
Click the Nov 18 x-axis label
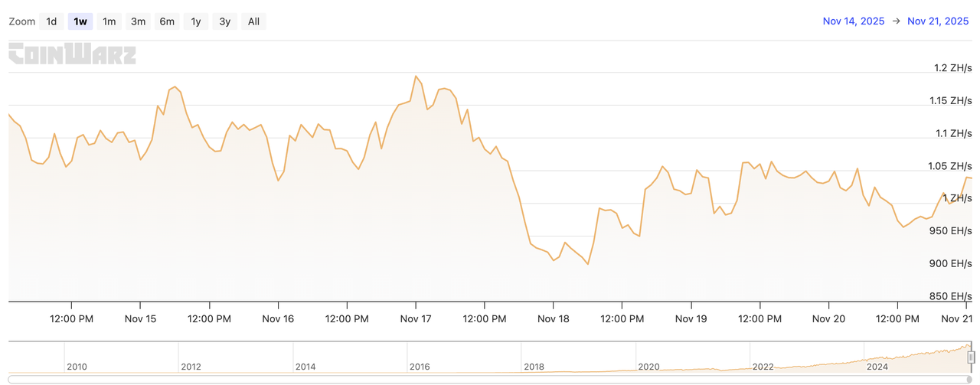coord(553,318)
